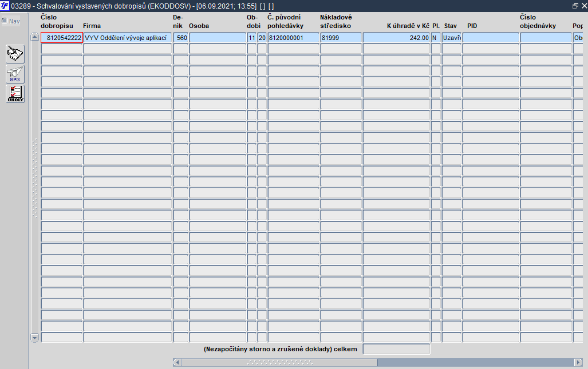This screenshot has width=588, height=369.
Task: Click the total field next to celkem label
Action: click(x=396, y=349)
